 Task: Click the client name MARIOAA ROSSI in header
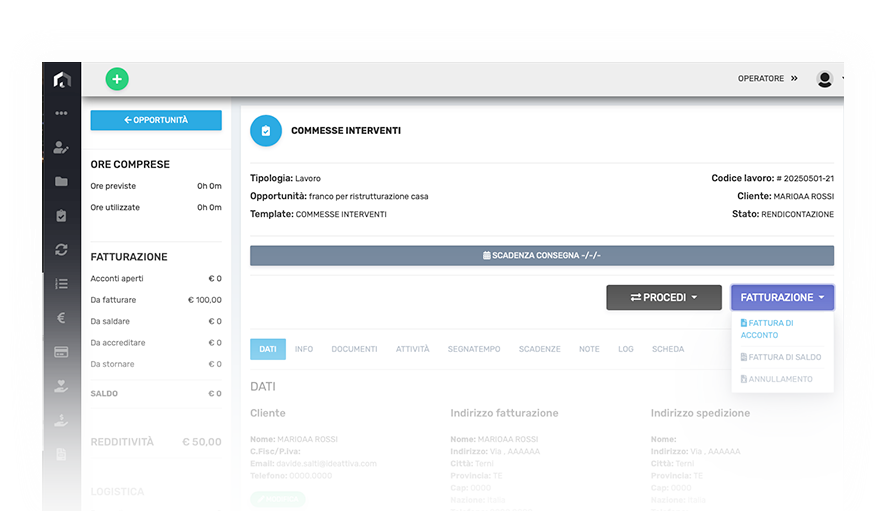803,196
